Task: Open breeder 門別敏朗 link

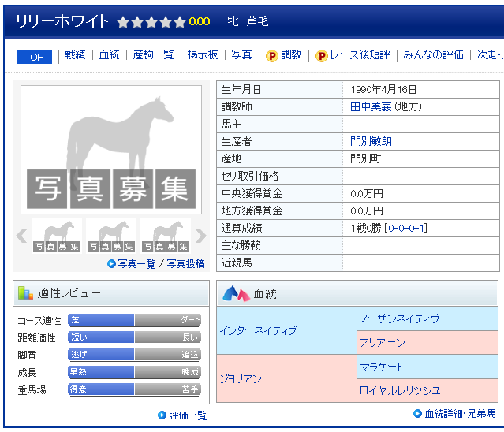Action: tap(371, 141)
